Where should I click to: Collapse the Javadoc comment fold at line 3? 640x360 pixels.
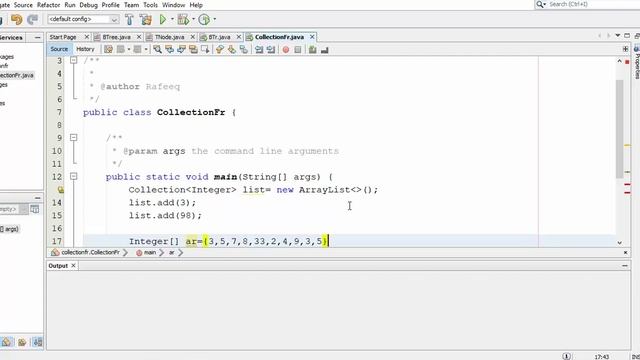pyautogui.click(x=73, y=60)
